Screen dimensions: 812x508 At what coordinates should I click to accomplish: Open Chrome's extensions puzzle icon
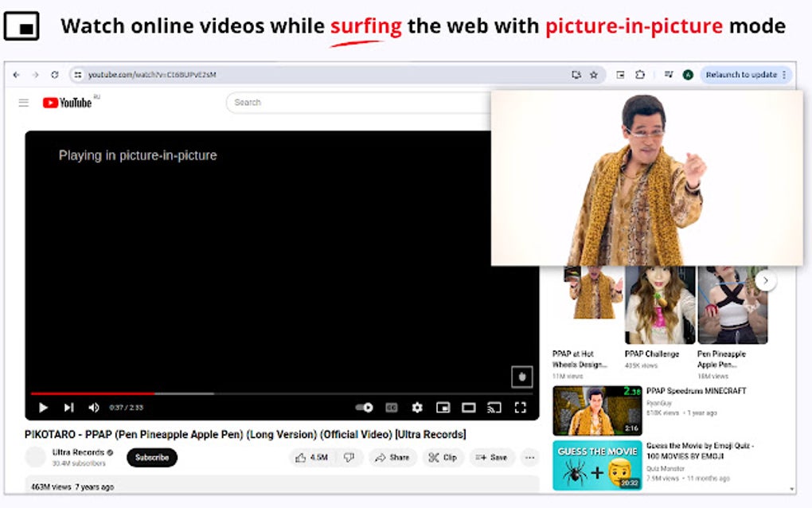pos(640,75)
